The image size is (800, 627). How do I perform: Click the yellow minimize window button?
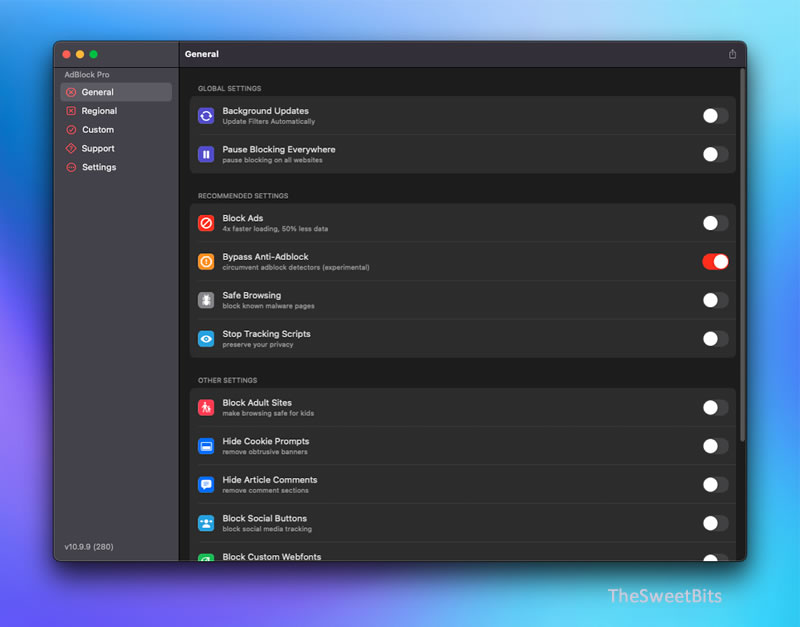point(80,54)
